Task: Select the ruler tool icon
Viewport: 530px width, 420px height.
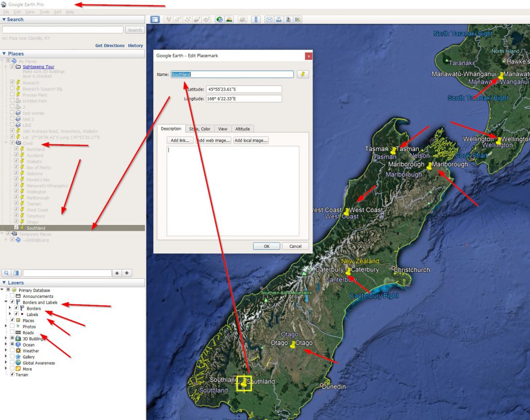Action: tap(255, 19)
